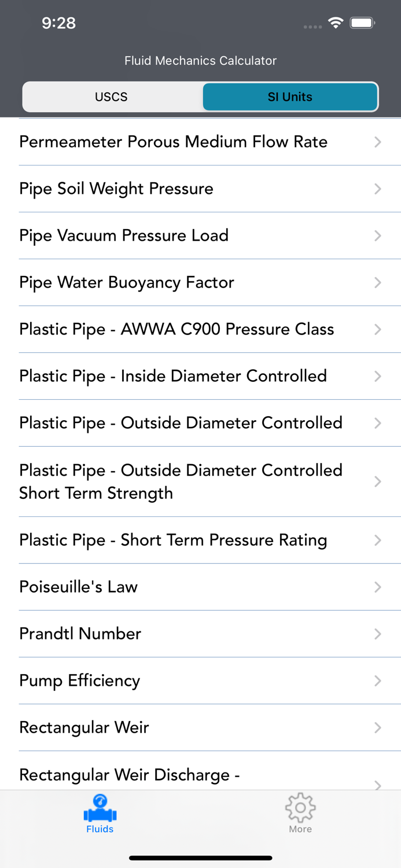Select the SI Units segment
Image resolution: width=401 pixels, height=868 pixels.
(289, 97)
